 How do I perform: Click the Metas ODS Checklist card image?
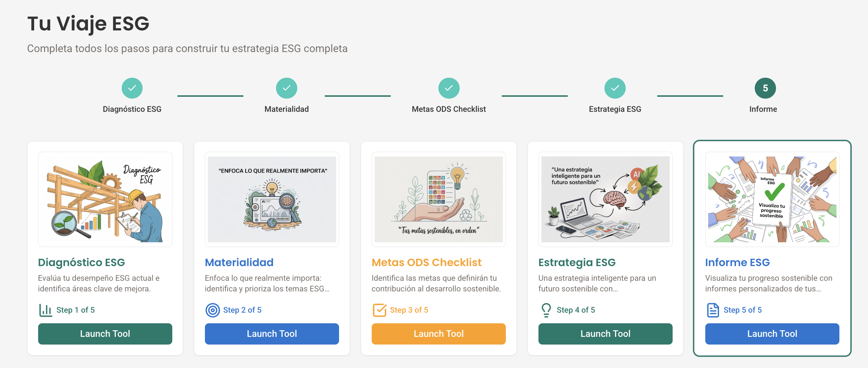coord(439,199)
